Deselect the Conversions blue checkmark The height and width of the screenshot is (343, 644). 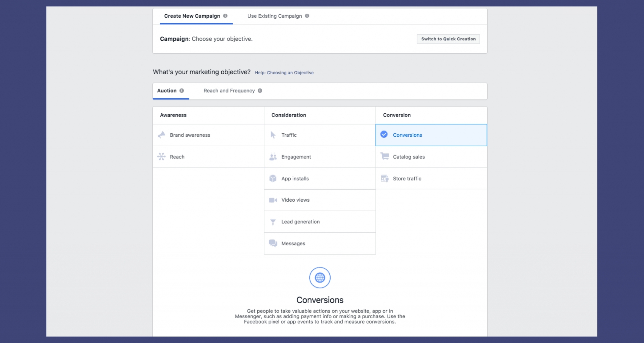coord(383,135)
